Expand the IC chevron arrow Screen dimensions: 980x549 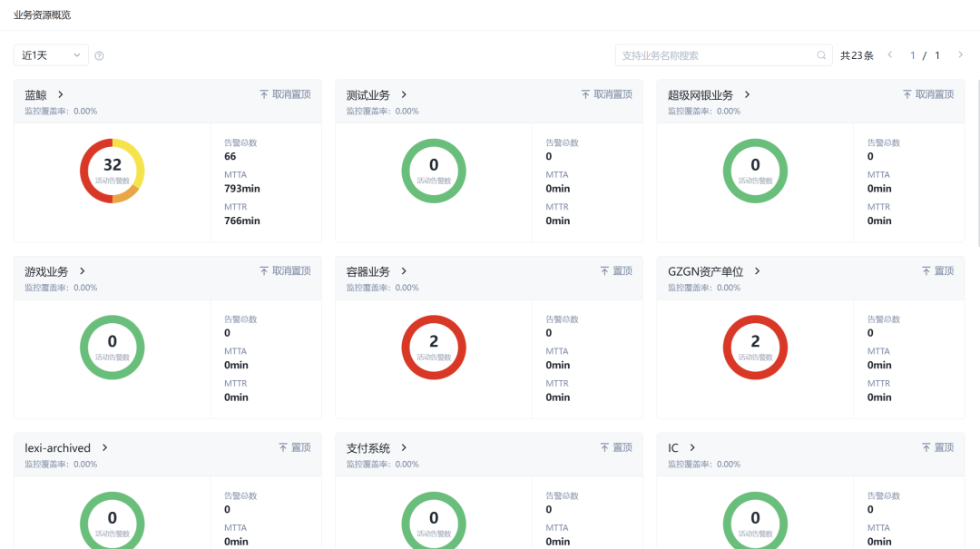[x=691, y=447]
